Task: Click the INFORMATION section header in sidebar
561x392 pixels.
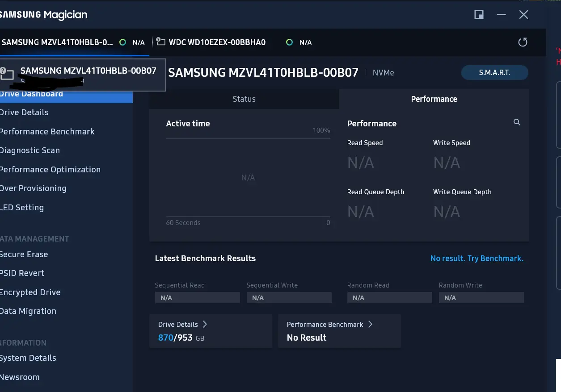Action: pyautogui.click(x=23, y=343)
